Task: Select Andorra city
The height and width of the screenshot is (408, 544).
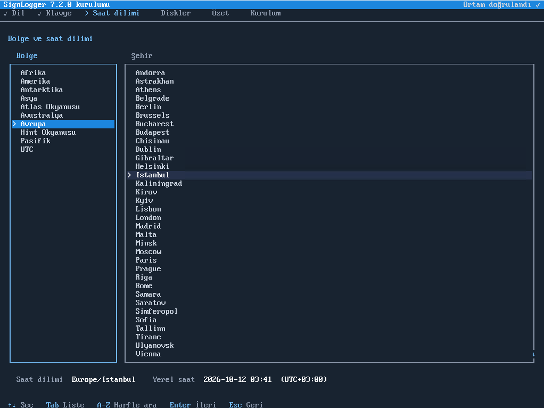Action: pyautogui.click(x=330, y=73)
